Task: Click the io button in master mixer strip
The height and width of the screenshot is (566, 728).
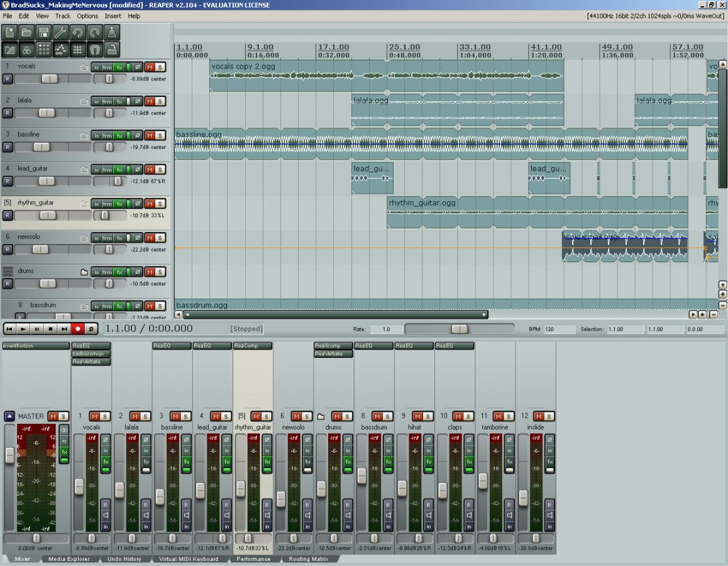Action: click(x=65, y=441)
